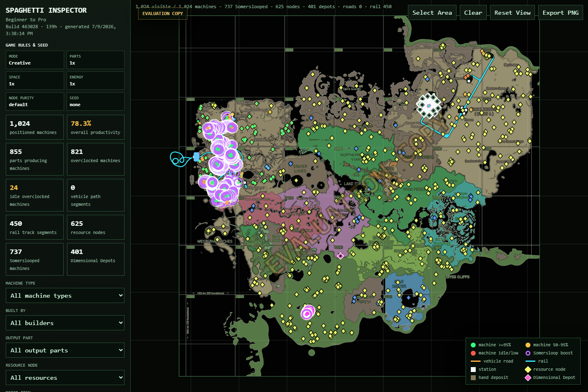The image size is (588, 392).
Task: Click the orange machine 50-95% legend dot
Action: point(528,345)
